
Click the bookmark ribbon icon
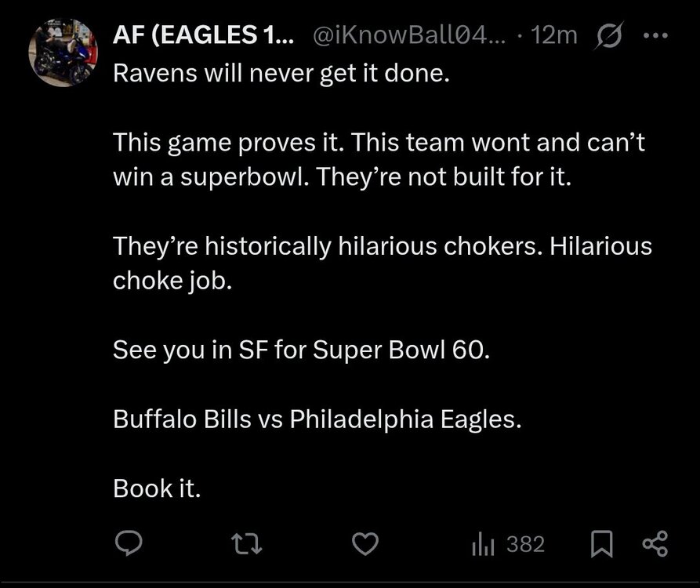[x=600, y=541]
